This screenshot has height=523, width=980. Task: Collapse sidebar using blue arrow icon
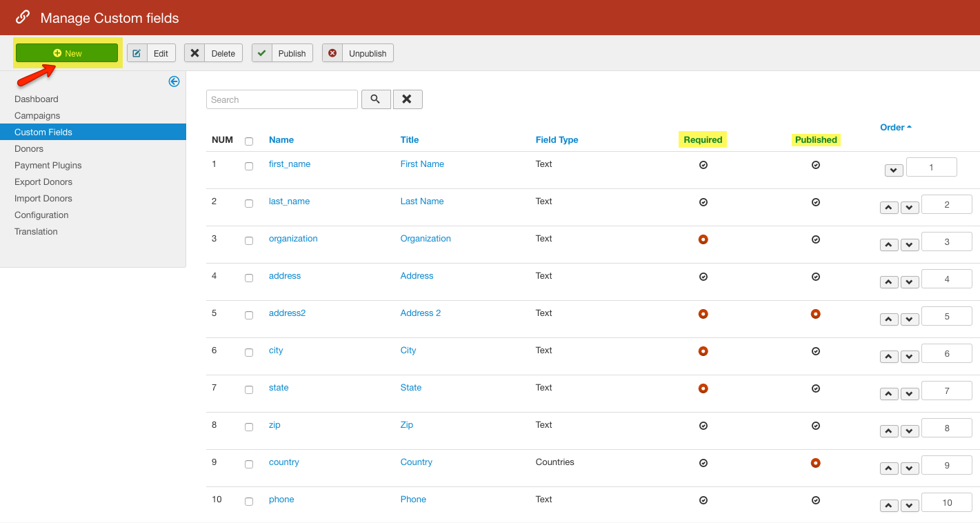174,81
